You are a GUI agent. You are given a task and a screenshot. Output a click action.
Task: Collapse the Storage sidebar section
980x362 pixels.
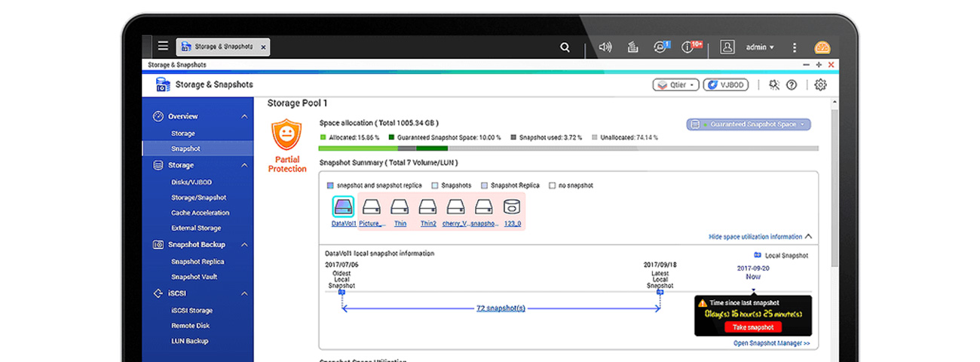coord(244,165)
